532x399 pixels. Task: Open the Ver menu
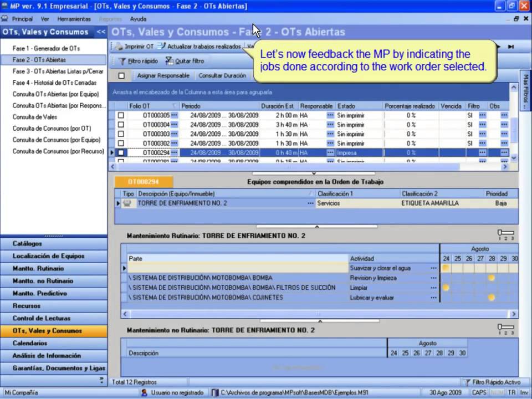(x=45, y=19)
